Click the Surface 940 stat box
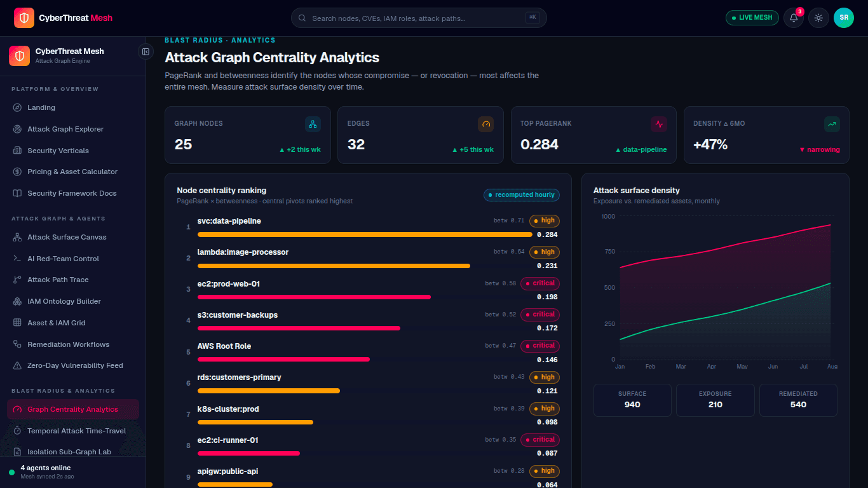868x488 pixels. (x=632, y=400)
